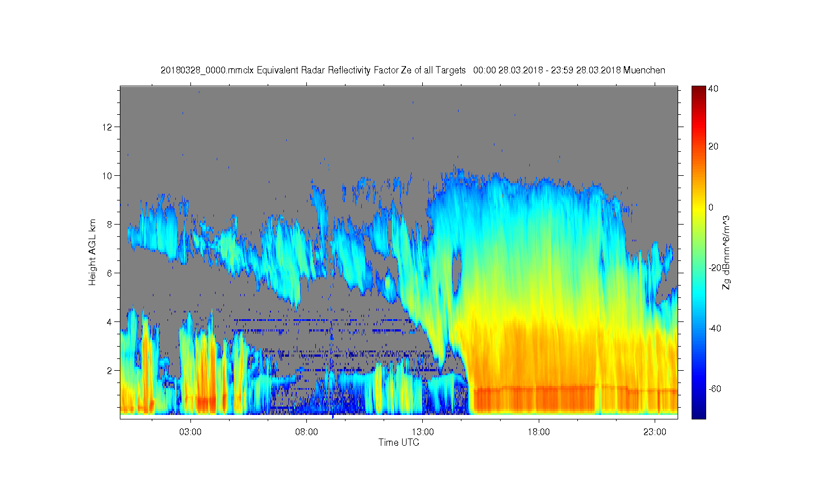
Task: Click the 03:00 time tick label
Action: click(x=190, y=432)
